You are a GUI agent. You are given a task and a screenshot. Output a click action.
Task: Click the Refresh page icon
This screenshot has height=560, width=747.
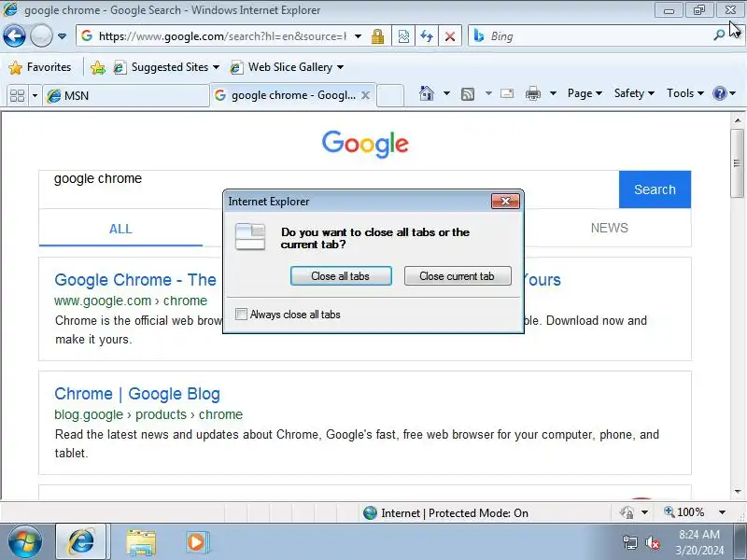pos(427,36)
